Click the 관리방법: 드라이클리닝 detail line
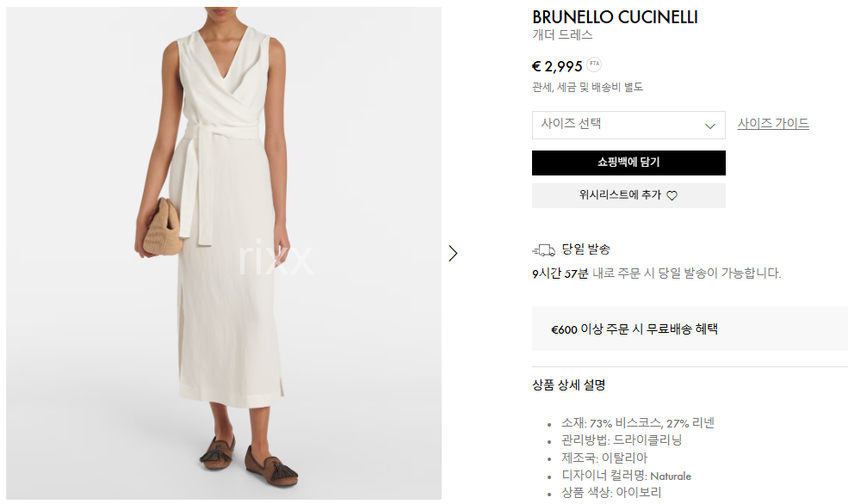848x504 pixels. 622,440
